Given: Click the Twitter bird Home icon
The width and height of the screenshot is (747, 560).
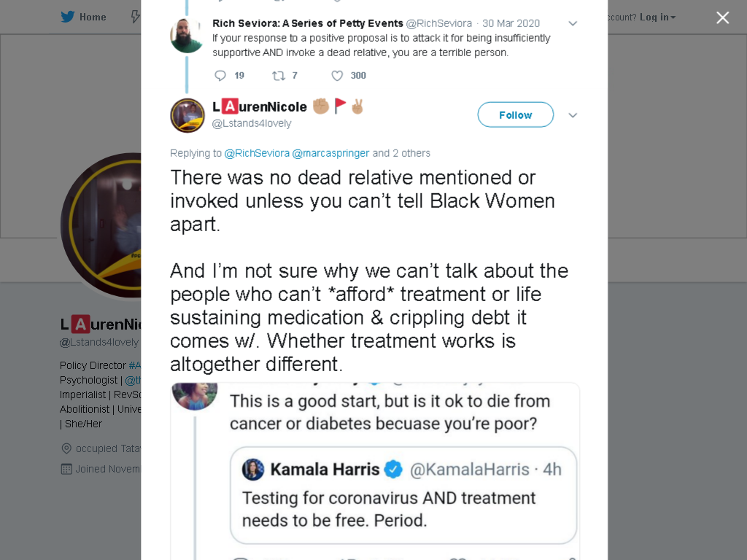Looking at the screenshot, I should (68, 17).
